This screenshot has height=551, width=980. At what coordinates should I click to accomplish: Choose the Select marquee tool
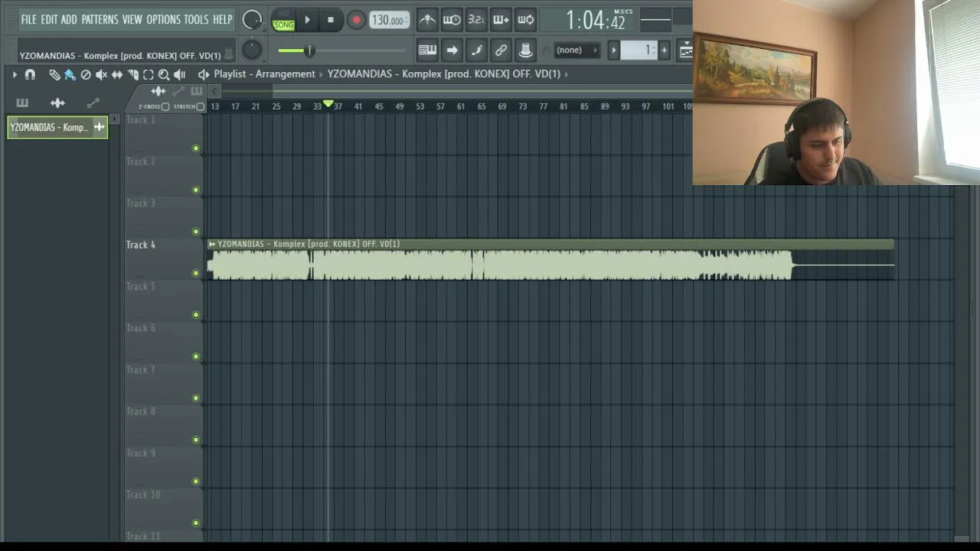point(149,74)
